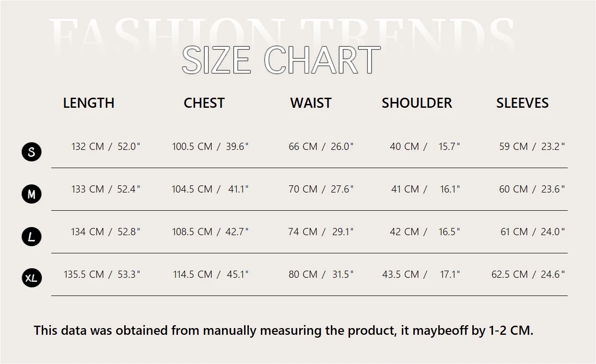Select the SLEEVES column header

[x=522, y=103]
